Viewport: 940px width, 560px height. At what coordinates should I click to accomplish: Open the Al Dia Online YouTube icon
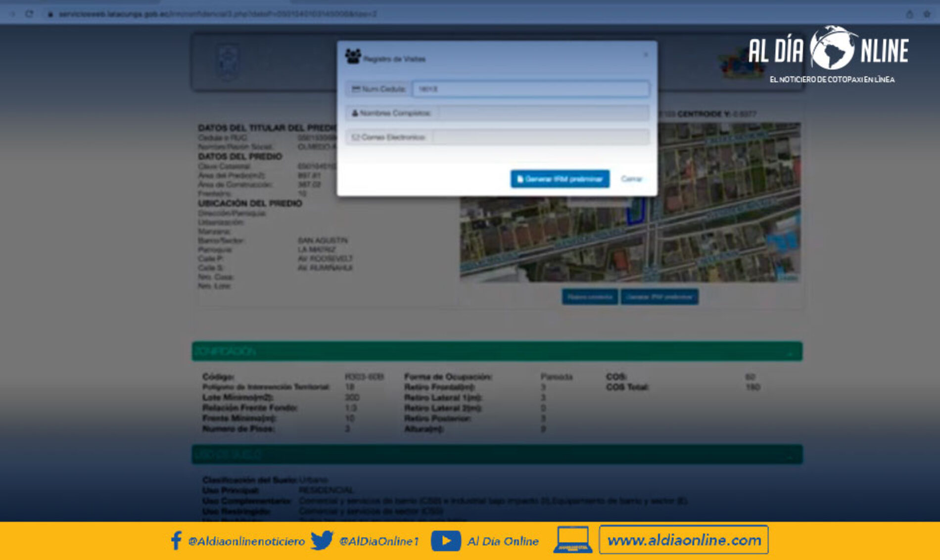pyautogui.click(x=445, y=541)
